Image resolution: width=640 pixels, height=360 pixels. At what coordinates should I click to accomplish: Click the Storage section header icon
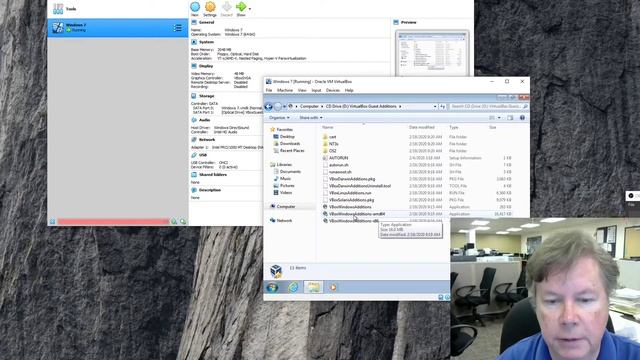194,96
